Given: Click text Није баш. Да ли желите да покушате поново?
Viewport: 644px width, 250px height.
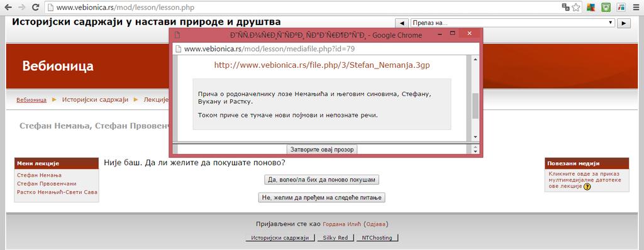Looking at the screenshot, I should pos(195,163).
